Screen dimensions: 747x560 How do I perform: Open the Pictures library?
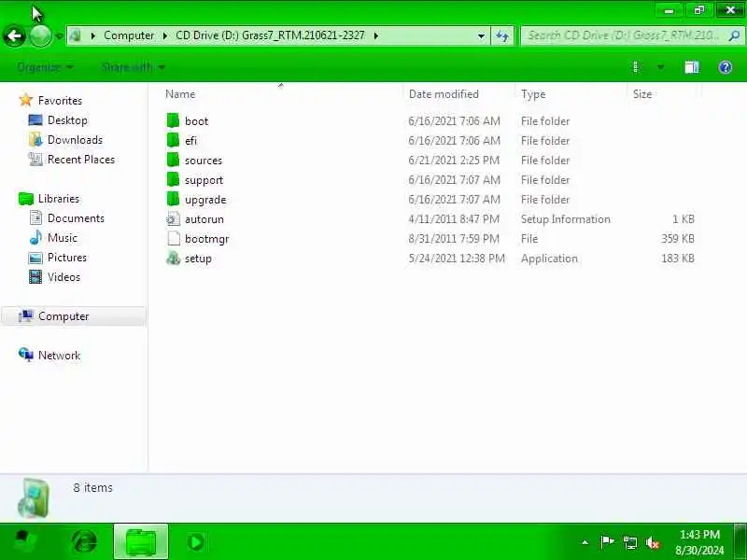point(67,258)
